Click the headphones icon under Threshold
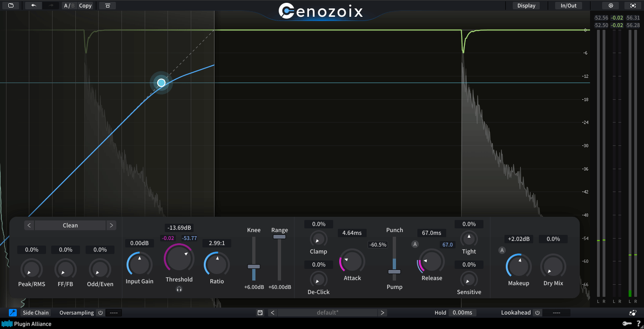 (179, 289)
